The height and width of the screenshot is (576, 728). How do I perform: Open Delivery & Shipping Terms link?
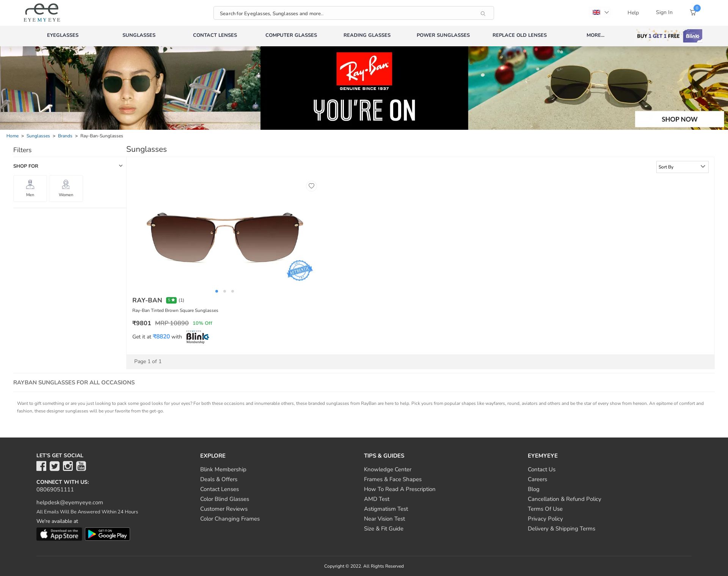pos(562,529)
